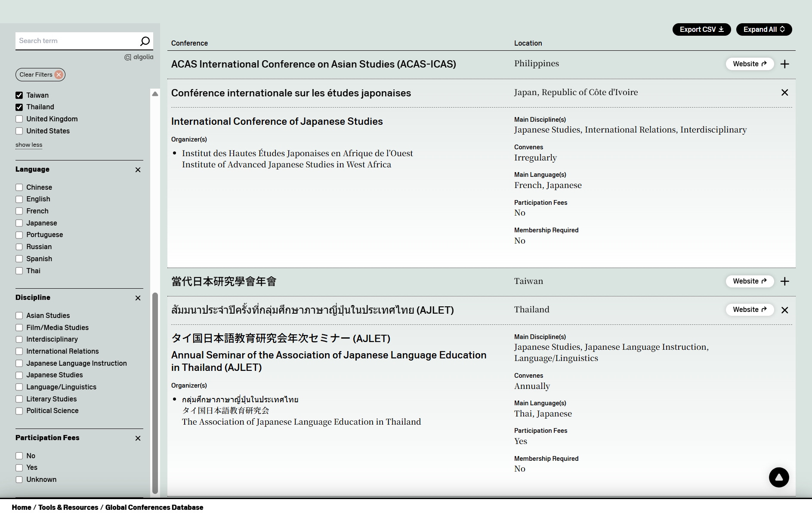Click the red X on Clear Filters
Image resolution: width=812 pixels, height=515 pixels.
59,75
